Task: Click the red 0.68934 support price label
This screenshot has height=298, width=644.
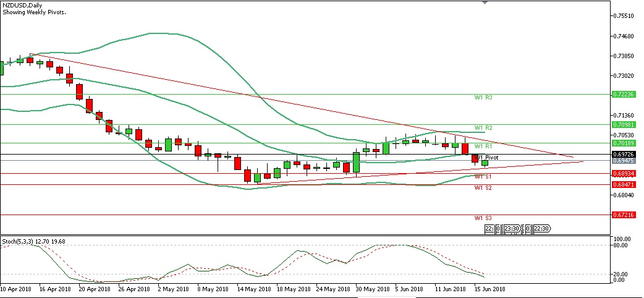Action: point(624,174)
